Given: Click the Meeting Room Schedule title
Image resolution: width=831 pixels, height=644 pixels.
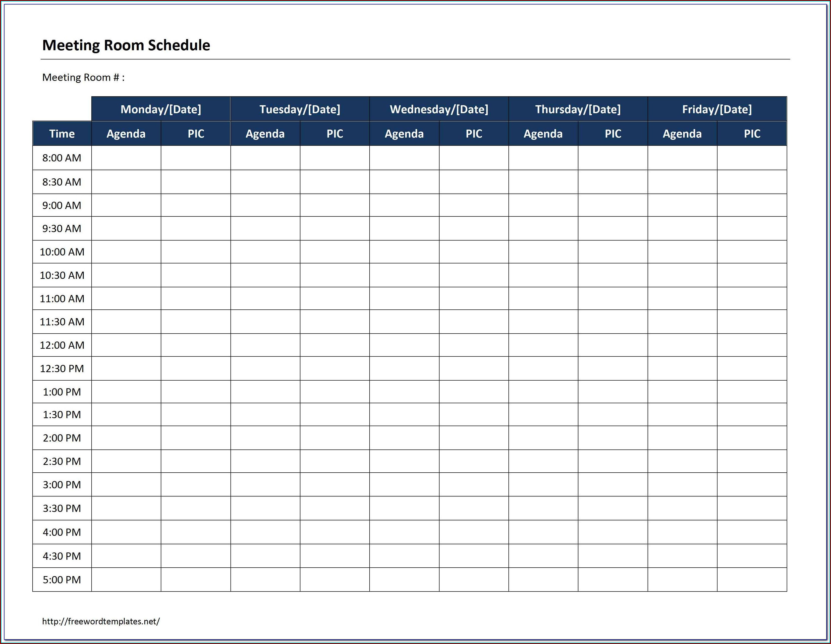Looking at the screenshot, I should click(x=126, y=45).
